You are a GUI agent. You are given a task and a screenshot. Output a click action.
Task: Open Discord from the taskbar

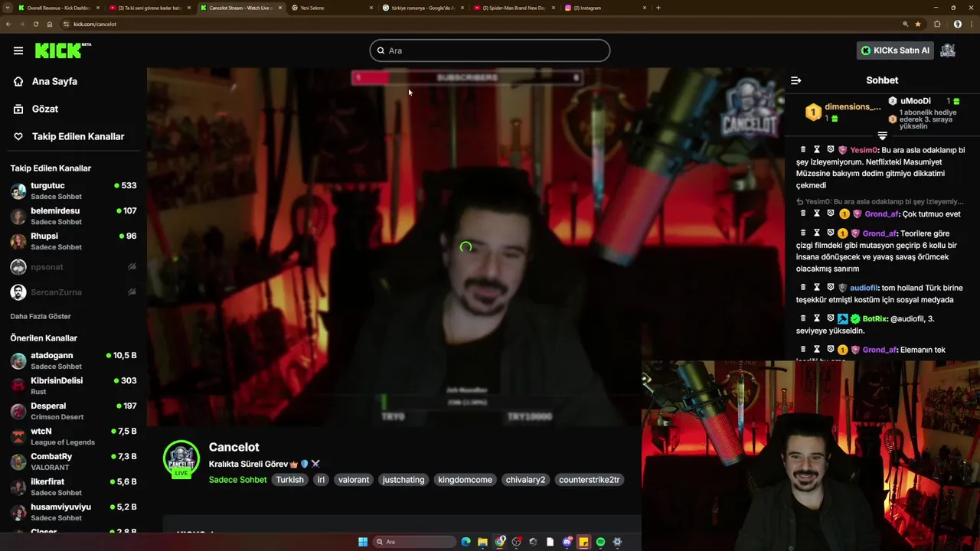pos(567,542)
